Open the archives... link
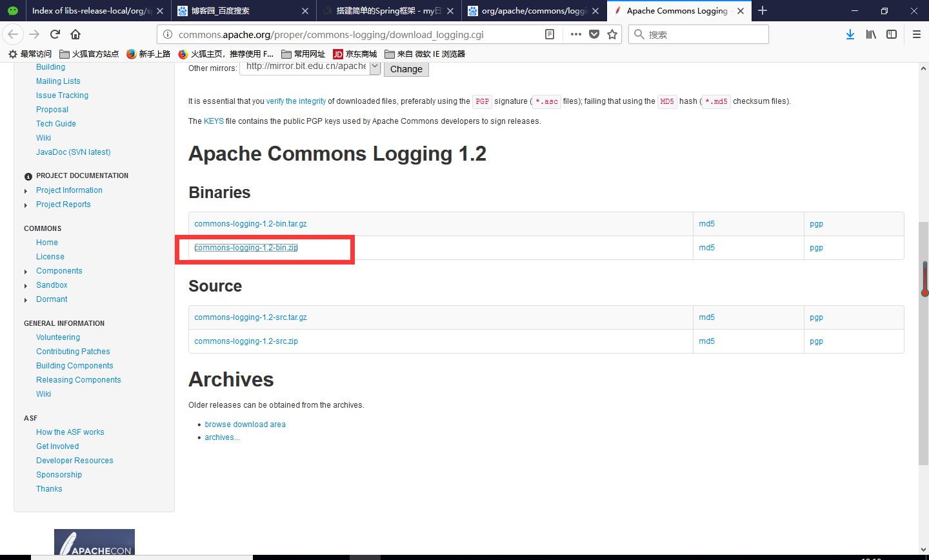This screenshot has width=929, height=560. [x=222, y=437]
